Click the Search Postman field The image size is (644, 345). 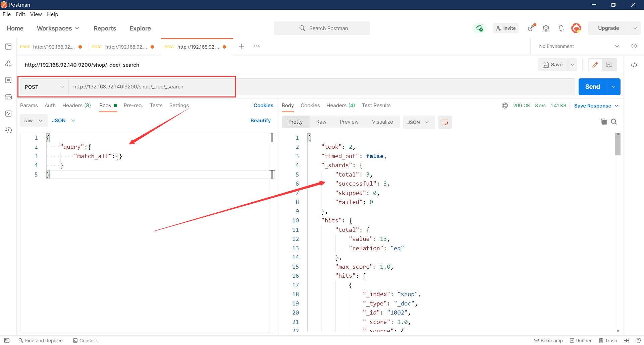click(x=322, y=28)
